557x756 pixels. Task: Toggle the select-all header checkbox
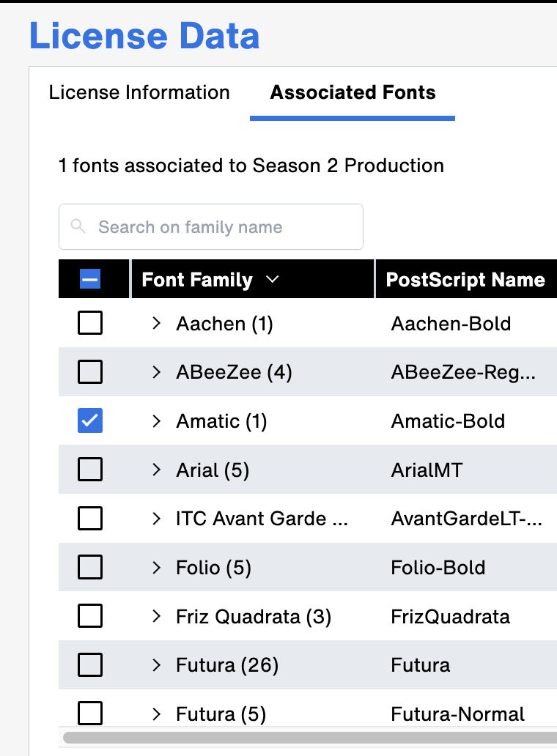90,279
